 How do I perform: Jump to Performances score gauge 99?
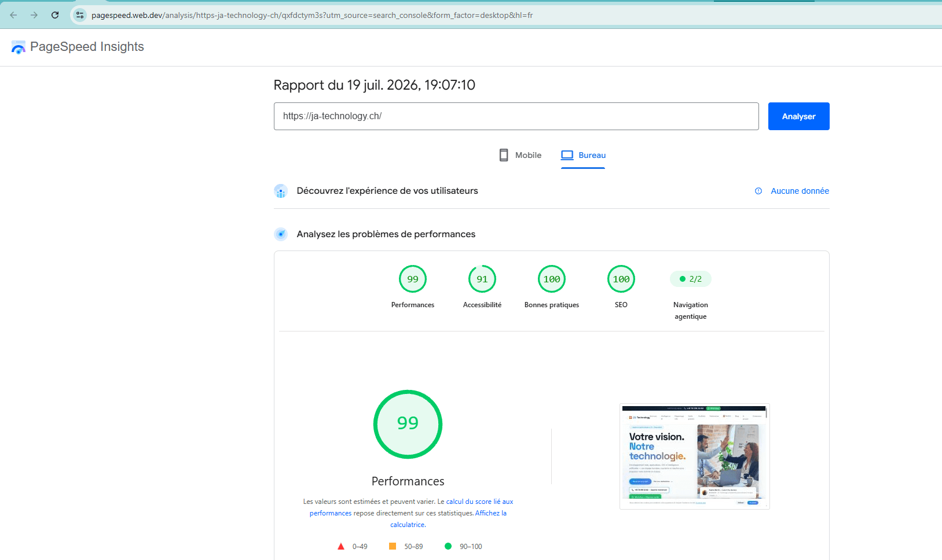pyautogui.click(x=413, y=279)
